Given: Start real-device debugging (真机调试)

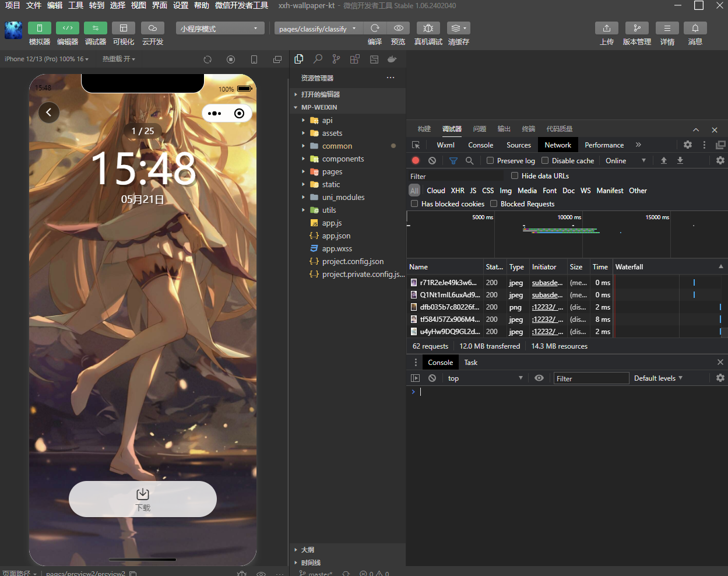Looking at the screenshot, I should [x=428, y=28].
